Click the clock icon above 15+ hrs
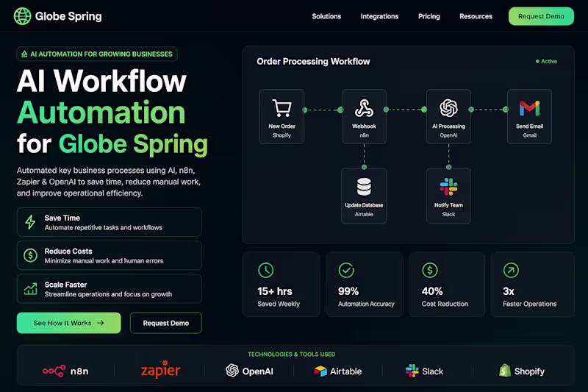 tap(265, 270)
